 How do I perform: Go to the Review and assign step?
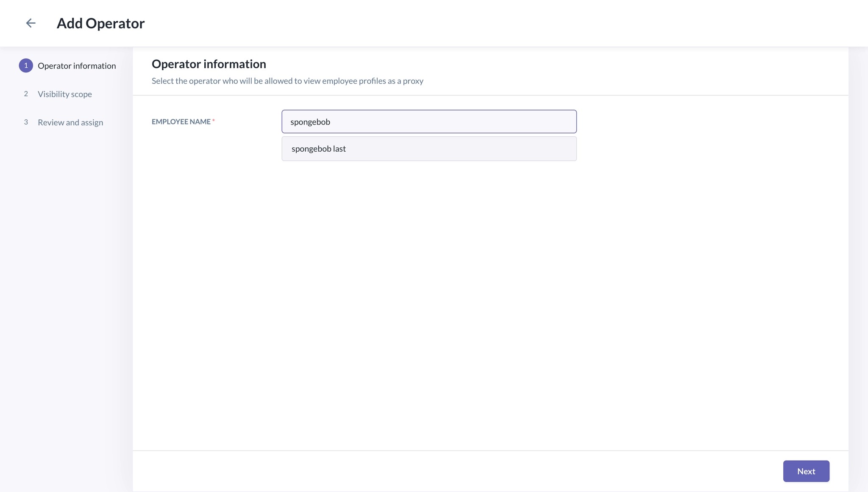tap(70, 122)
